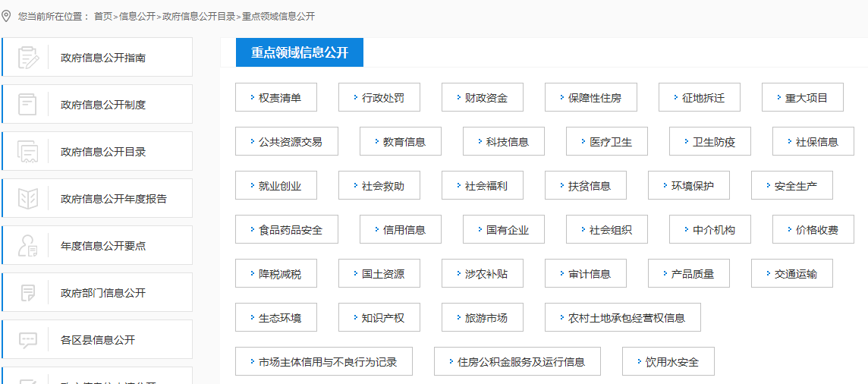Image resolution: width=868 pixels, height=384 pixels.
Task: Click the document-pencil icon beside 政府信息公开指南
Action: 28,58
